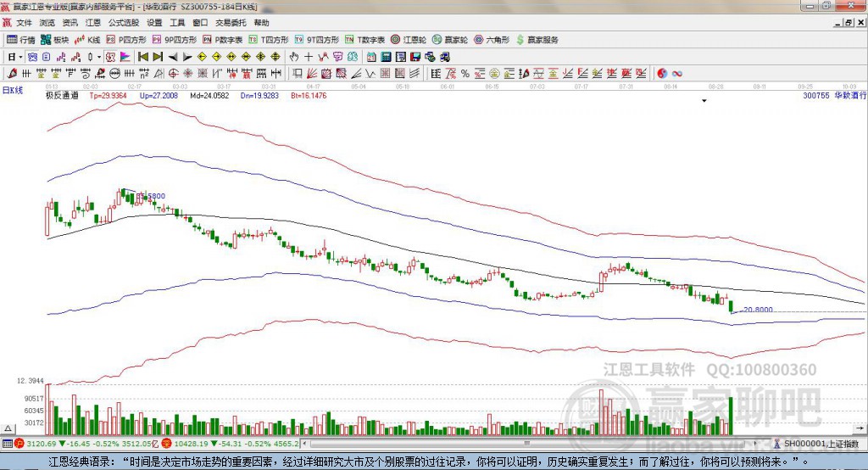Launch the 赢家轮 wheel tool

coord(450,40)
